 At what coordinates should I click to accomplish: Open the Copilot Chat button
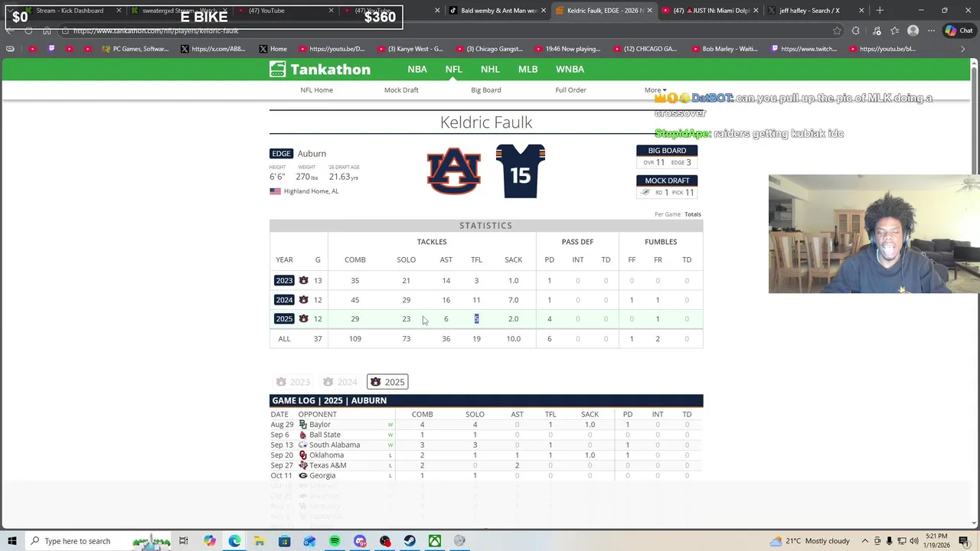(959, 31)
